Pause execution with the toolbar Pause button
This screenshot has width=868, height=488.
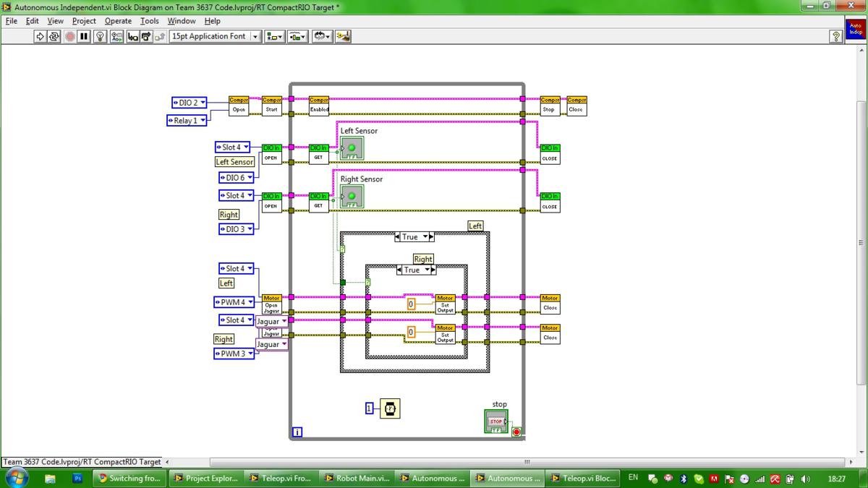pyautogui.click(x=84, y=36)
